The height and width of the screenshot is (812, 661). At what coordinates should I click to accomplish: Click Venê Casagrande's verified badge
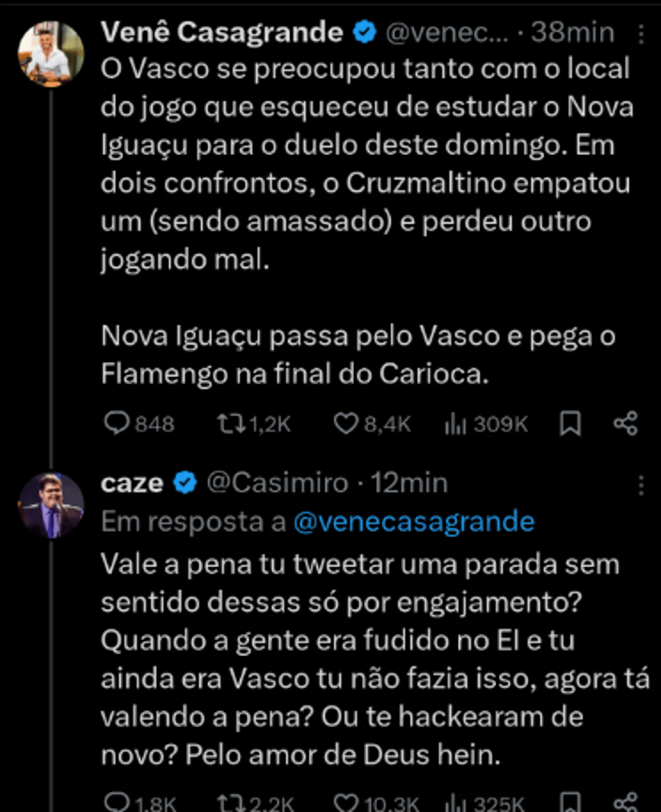[x=364, y=32]
